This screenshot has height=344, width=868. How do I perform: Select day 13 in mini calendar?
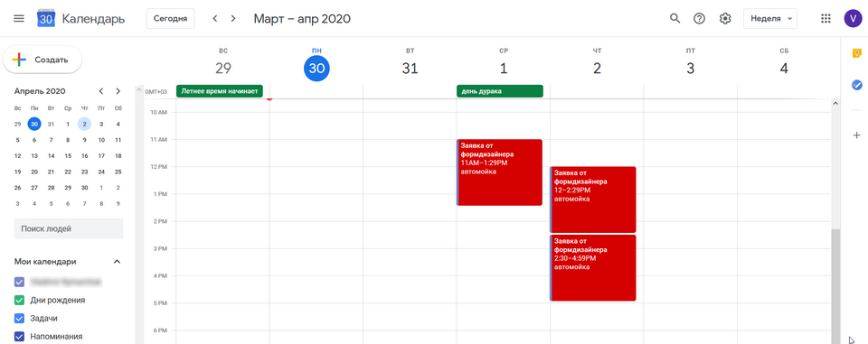tap(34, 156)
